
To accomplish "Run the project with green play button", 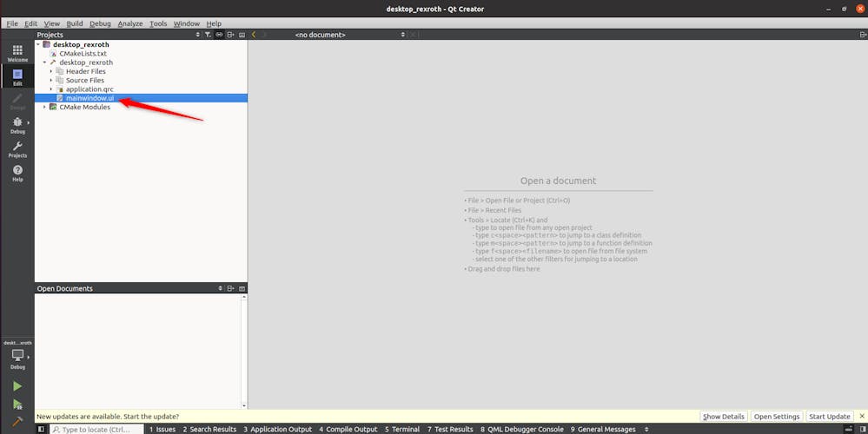I will [17, 386].
